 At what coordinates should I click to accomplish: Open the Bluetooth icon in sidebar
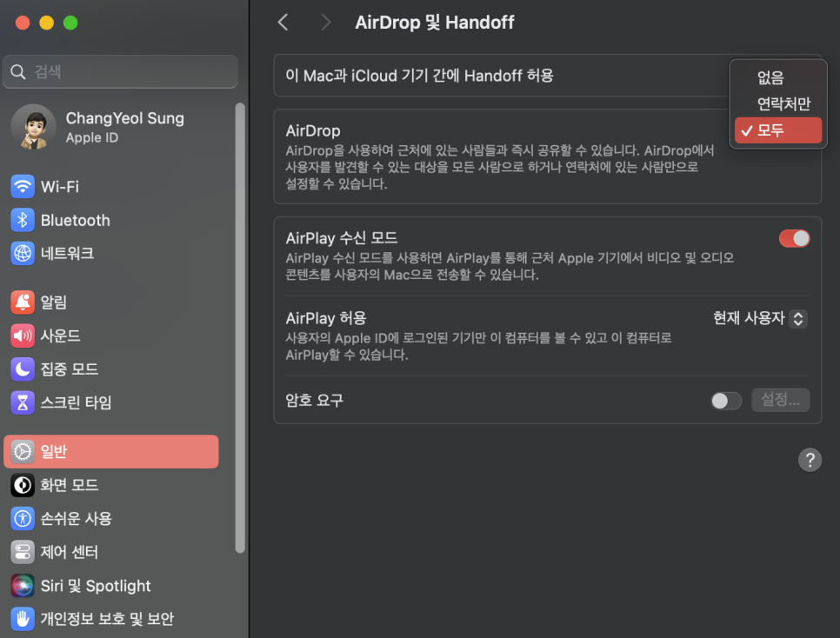(23, 220)
